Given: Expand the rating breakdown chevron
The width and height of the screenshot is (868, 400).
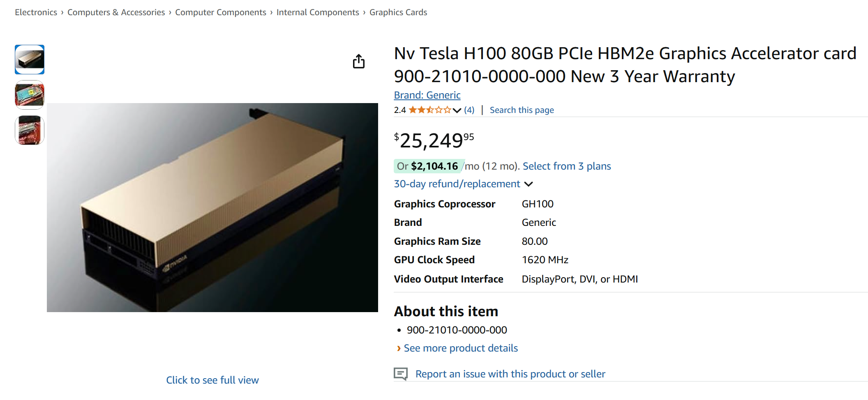Looking at the screenshot, I should tap(457, 110).
